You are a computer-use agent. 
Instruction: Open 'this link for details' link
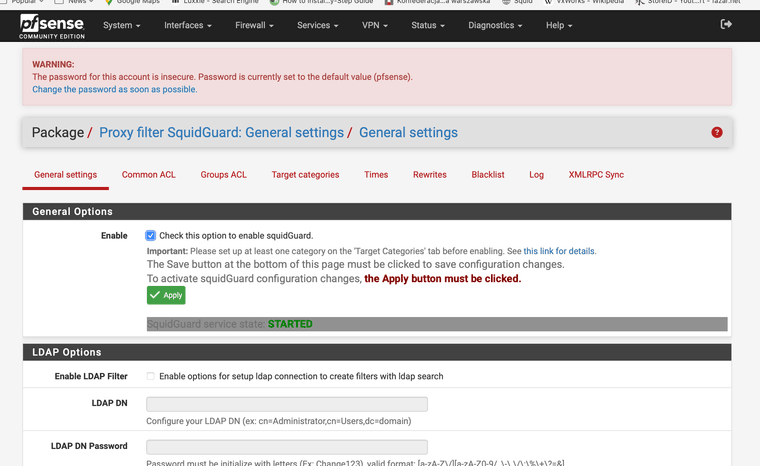pos(559,251)
